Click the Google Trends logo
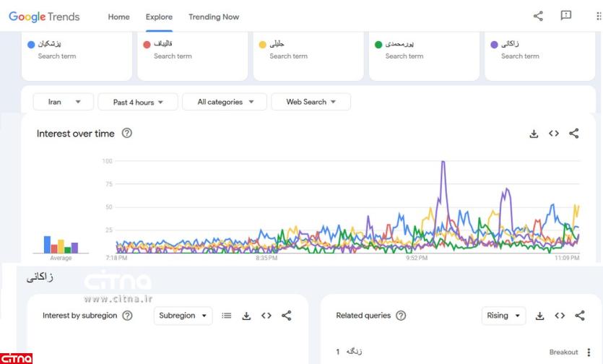This screenshot has width=603, height=364. tap(45, 17)
